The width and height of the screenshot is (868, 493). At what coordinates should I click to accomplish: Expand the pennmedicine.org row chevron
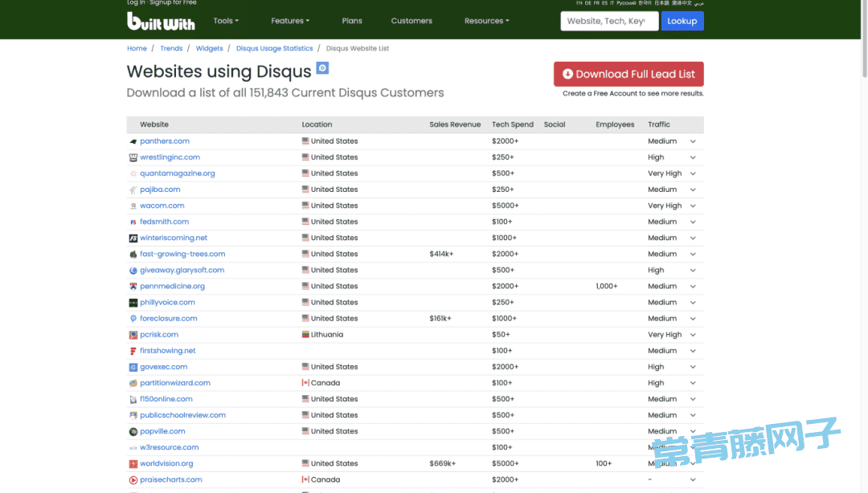[693, 287]
